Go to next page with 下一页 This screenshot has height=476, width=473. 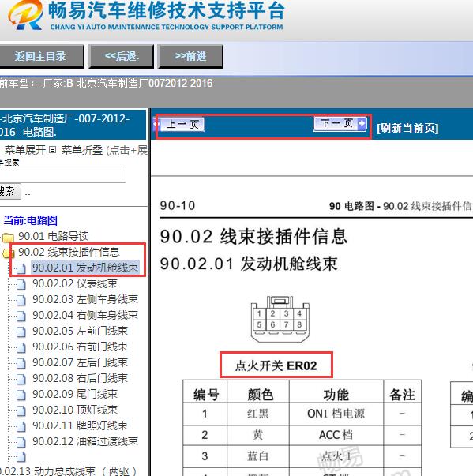[340, 124]
